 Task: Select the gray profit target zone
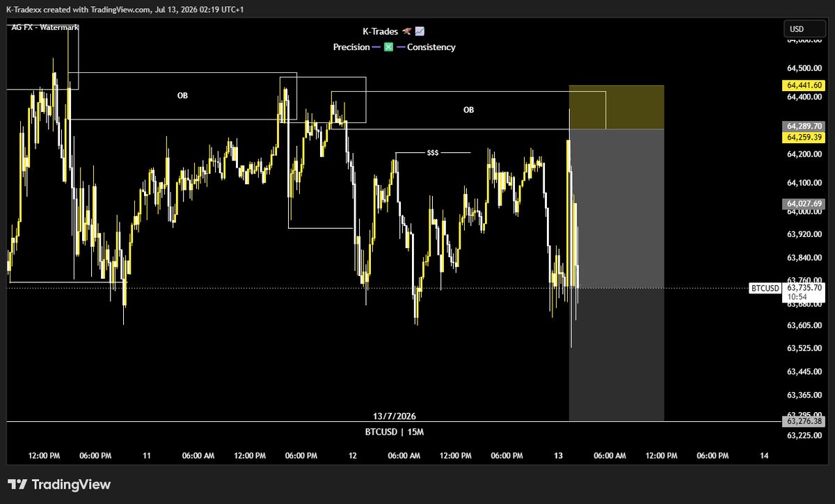click(x=617, y=275)
